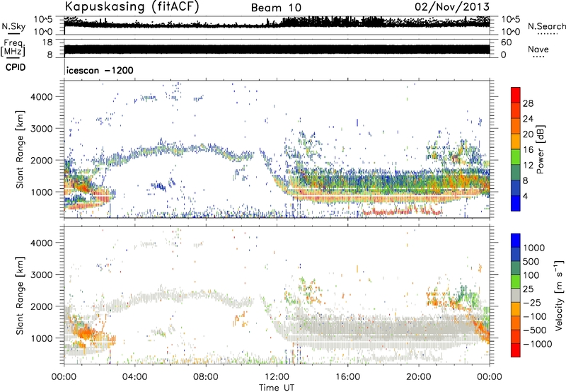Click the 'N.Search' legend label
The height and width of the screenshot is (392, 566).
coord(547,26)
